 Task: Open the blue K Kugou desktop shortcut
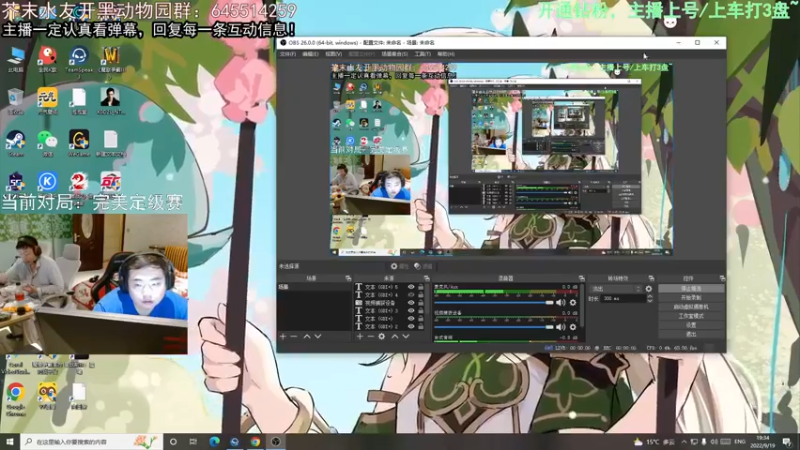pos(47,182)
